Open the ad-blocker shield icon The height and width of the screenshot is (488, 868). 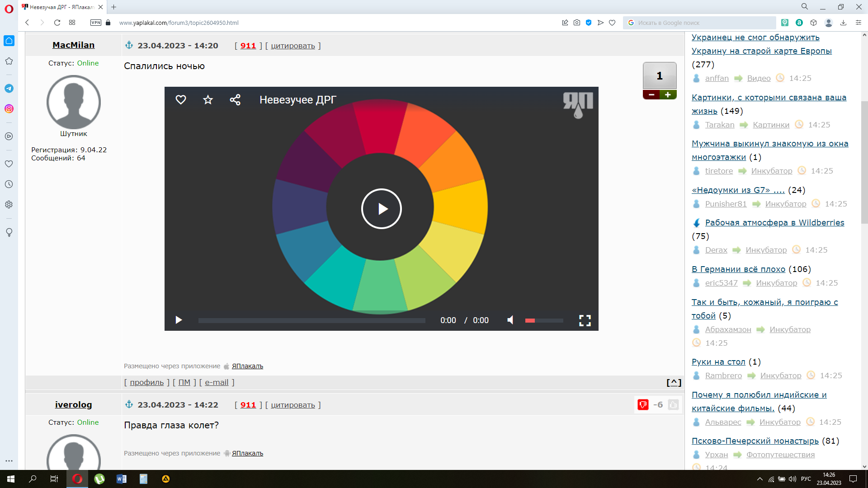(589, 23)
